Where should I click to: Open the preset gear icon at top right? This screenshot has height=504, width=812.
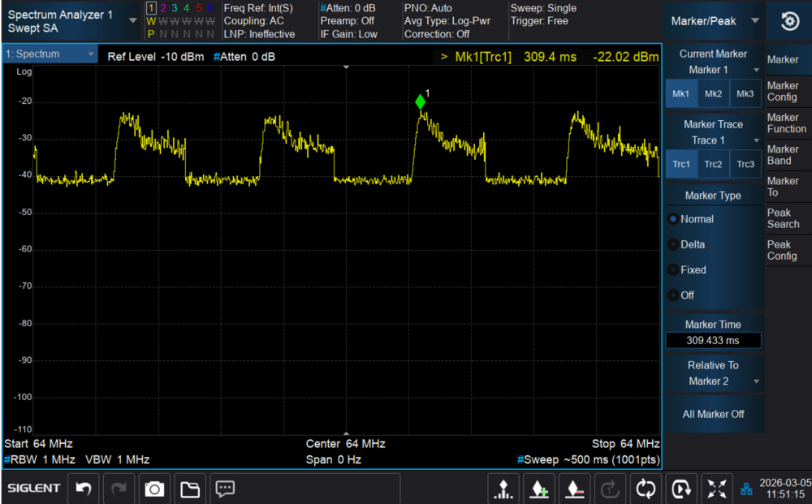coord(789,22)
